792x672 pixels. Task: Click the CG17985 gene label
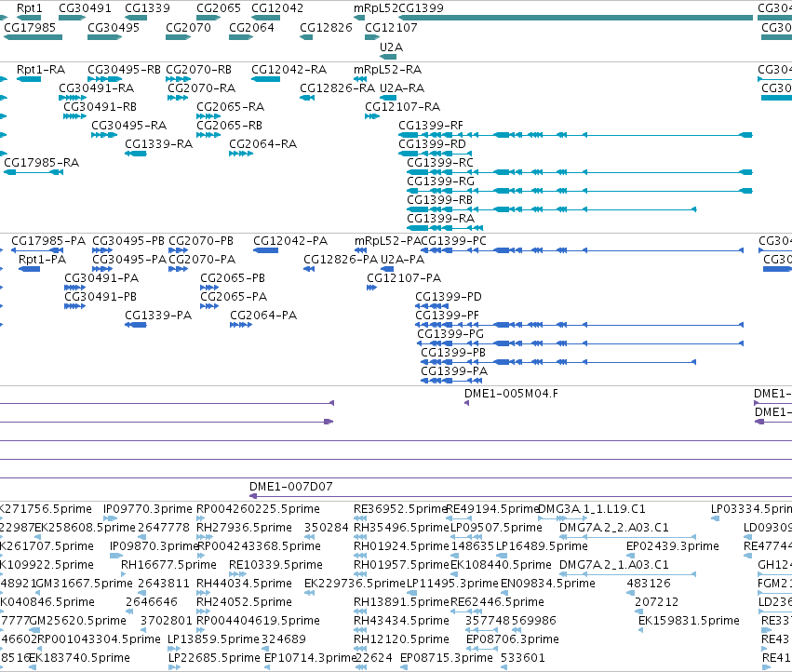click(30, 27)
